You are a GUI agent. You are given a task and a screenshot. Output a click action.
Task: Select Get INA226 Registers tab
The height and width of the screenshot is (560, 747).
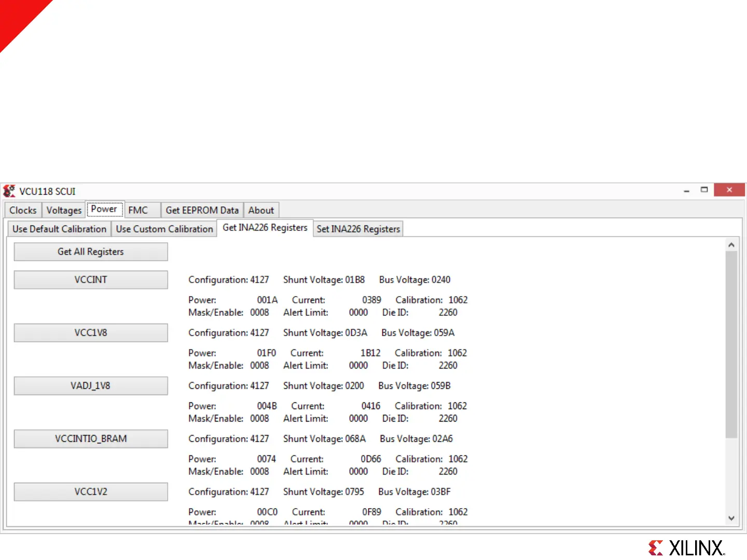click(265, 228)
